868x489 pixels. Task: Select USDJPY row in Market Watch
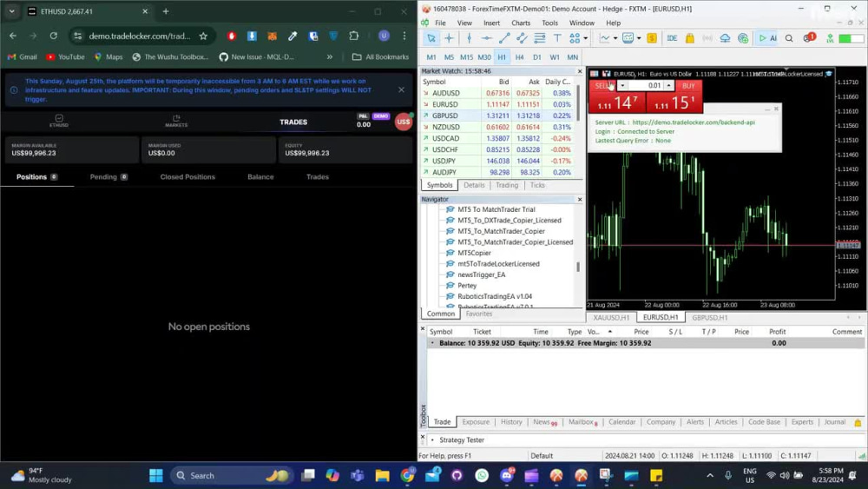(x=497, y=162)
